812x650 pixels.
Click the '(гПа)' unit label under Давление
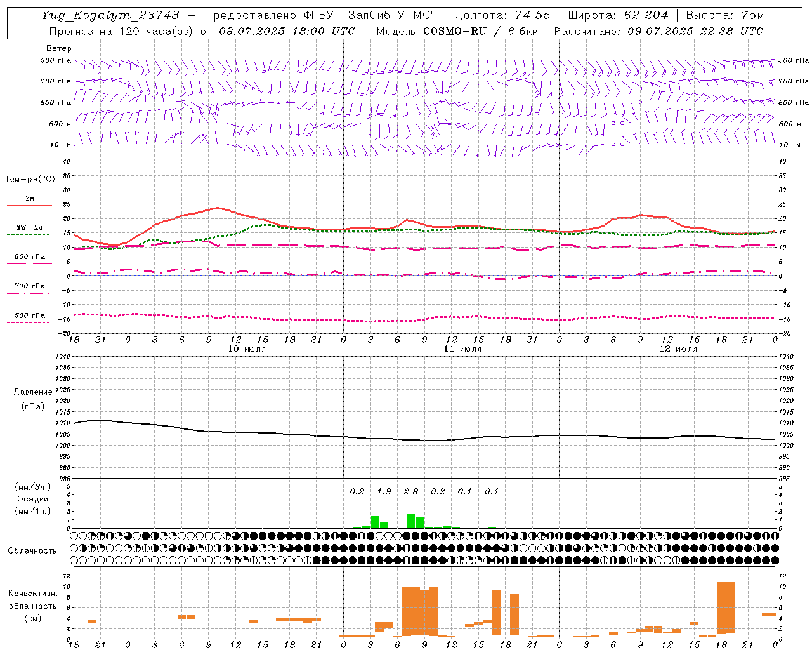[x=33, y=407]
